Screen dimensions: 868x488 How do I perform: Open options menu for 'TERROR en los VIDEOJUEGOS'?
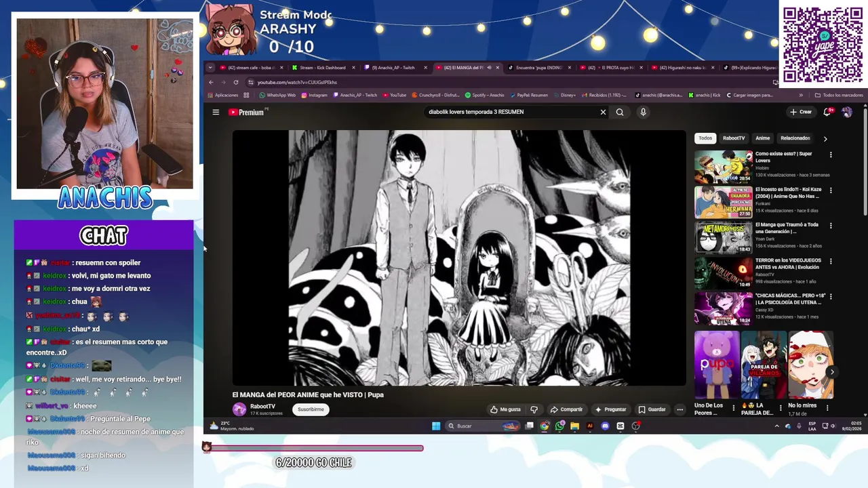pyautogui.click(x=831, y=261)
